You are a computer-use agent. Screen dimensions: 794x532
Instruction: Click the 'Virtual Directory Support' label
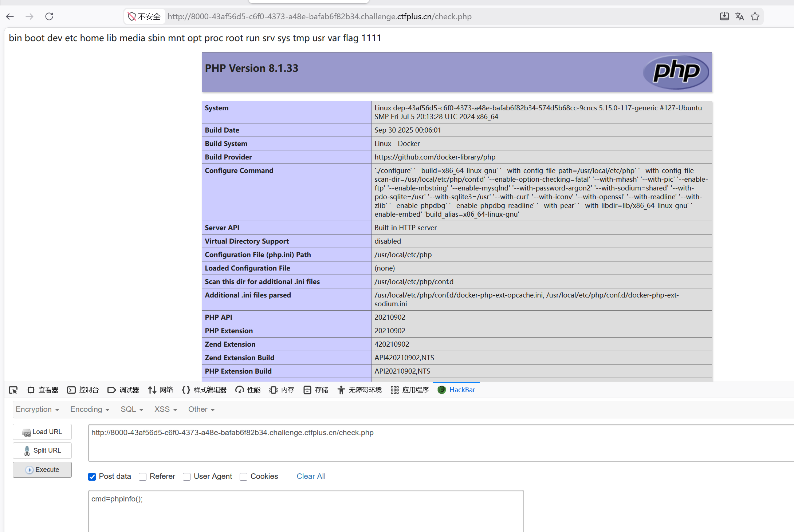(x=247, y=241)
